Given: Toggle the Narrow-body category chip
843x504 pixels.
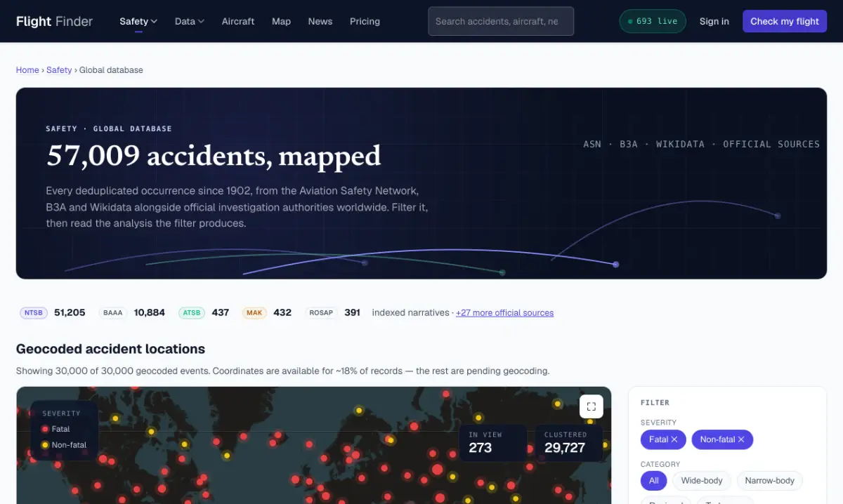Looking at the screenshot, I should click(770, 481).
